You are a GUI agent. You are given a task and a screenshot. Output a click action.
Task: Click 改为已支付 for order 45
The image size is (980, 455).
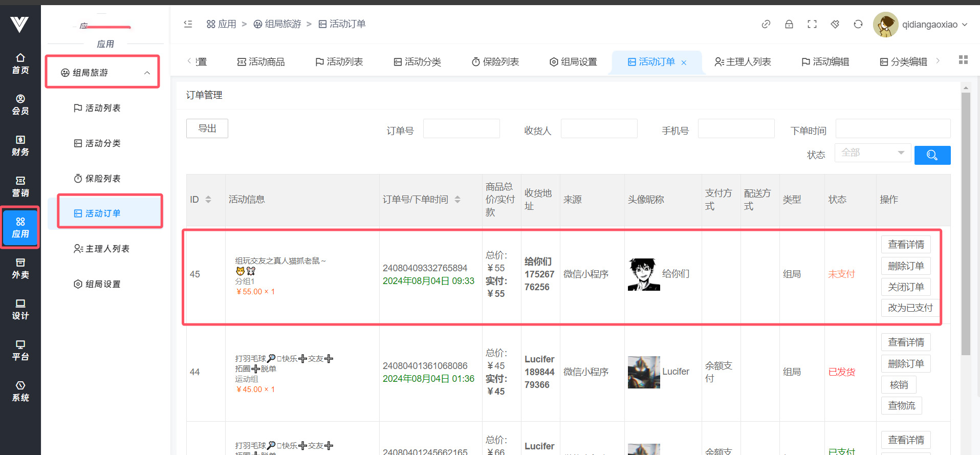[x=910, y=308]
